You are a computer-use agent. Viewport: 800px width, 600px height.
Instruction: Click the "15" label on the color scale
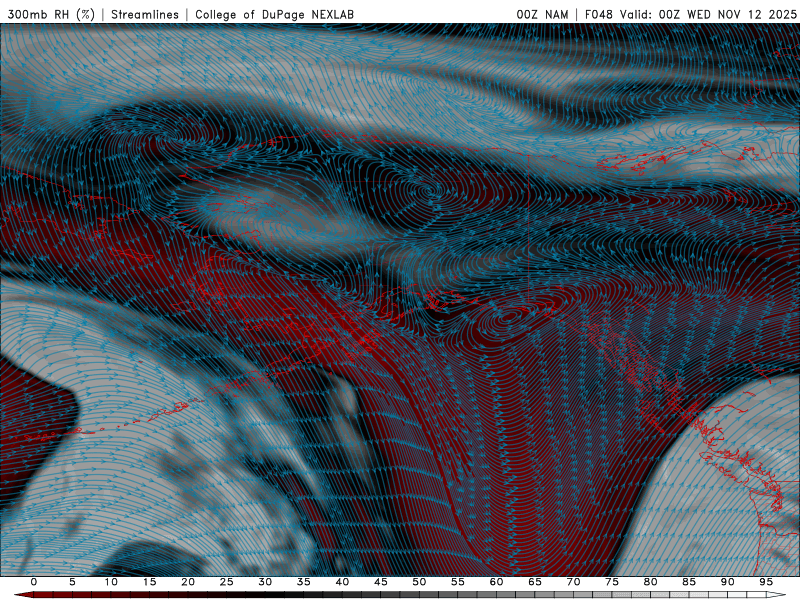click(x=149, y=582)
